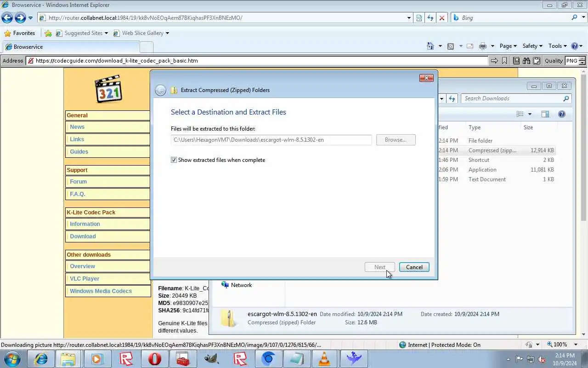
Task: Click the Print icon in command bar
Action: (482, 46)
